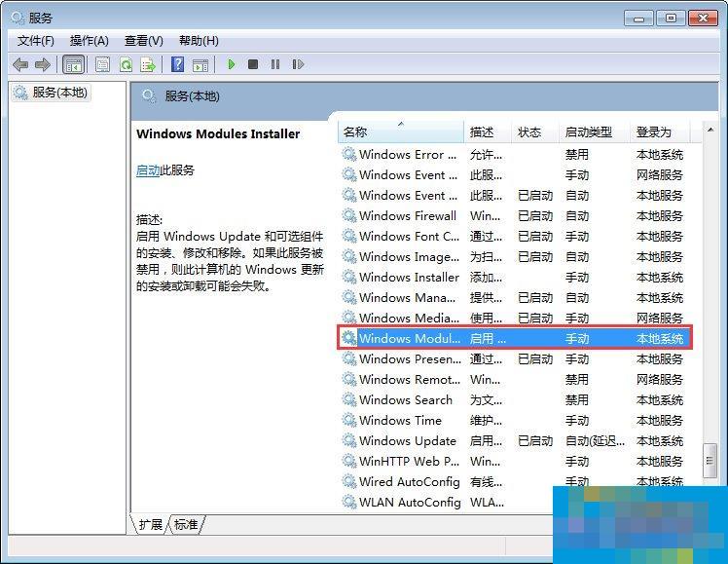Sort by the 启动类型 column header
728x564 pixels.
pyautogui.click(x=595, y=132)
